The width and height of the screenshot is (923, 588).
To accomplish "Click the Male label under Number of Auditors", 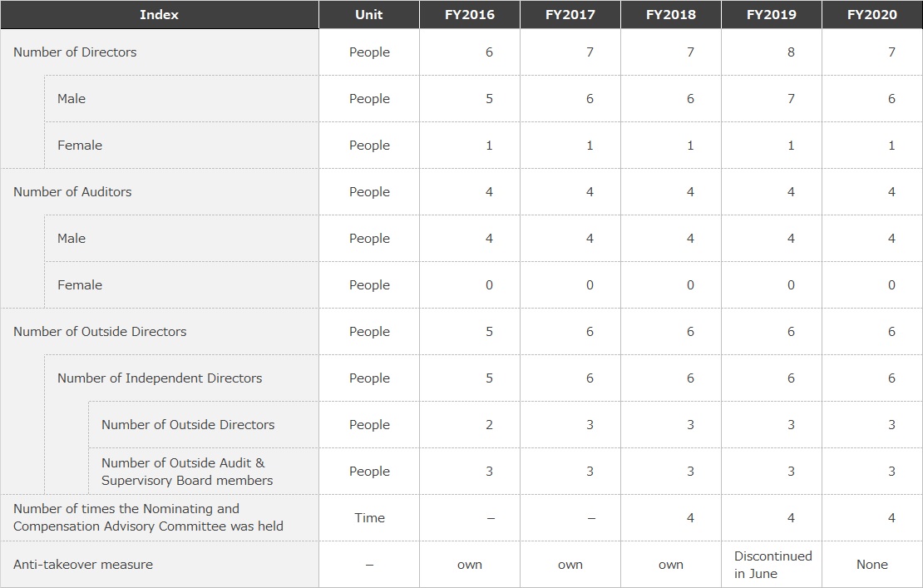I will pos(72,239).
